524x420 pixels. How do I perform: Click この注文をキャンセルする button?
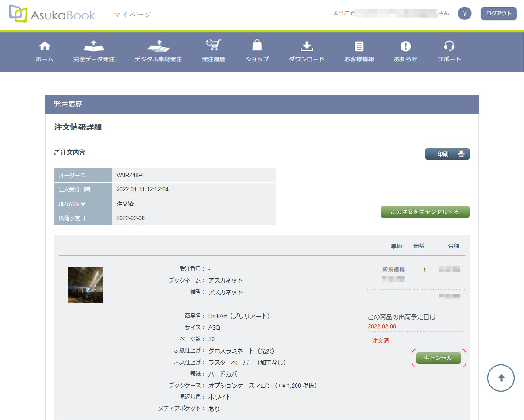click(x=425, y=212)
